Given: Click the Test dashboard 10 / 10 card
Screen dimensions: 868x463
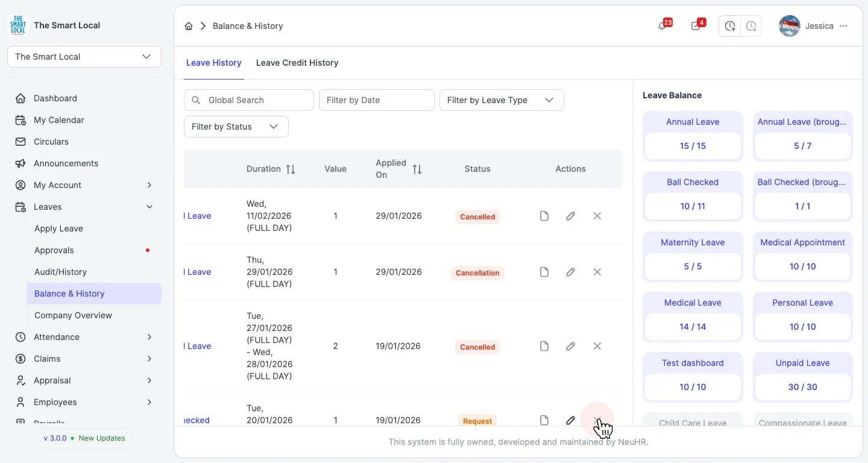Looking at the screenshot, I should coord(693,377).
